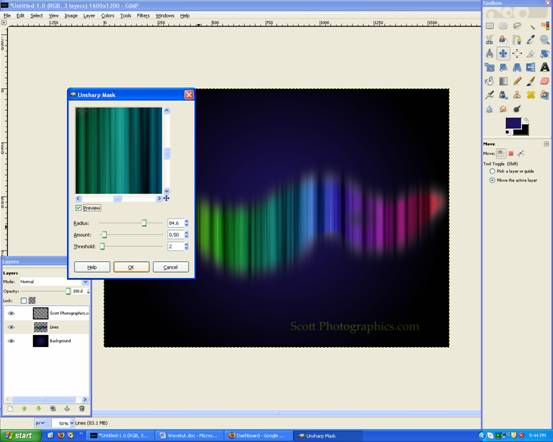Select the Eraser tool
This screenshot has height=442, width=553.
coord(545,81)
